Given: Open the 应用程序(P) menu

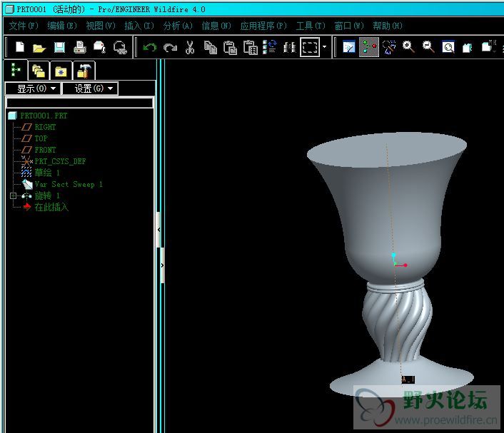Looking at the screenshot, I should (x=263, y=26).
